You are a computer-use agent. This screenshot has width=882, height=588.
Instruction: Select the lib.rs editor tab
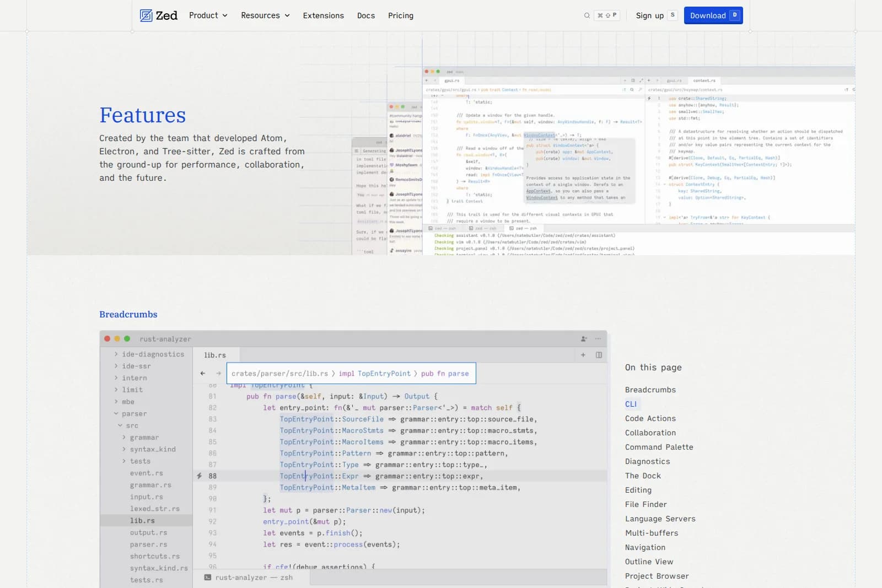click(x=215, y=355)
